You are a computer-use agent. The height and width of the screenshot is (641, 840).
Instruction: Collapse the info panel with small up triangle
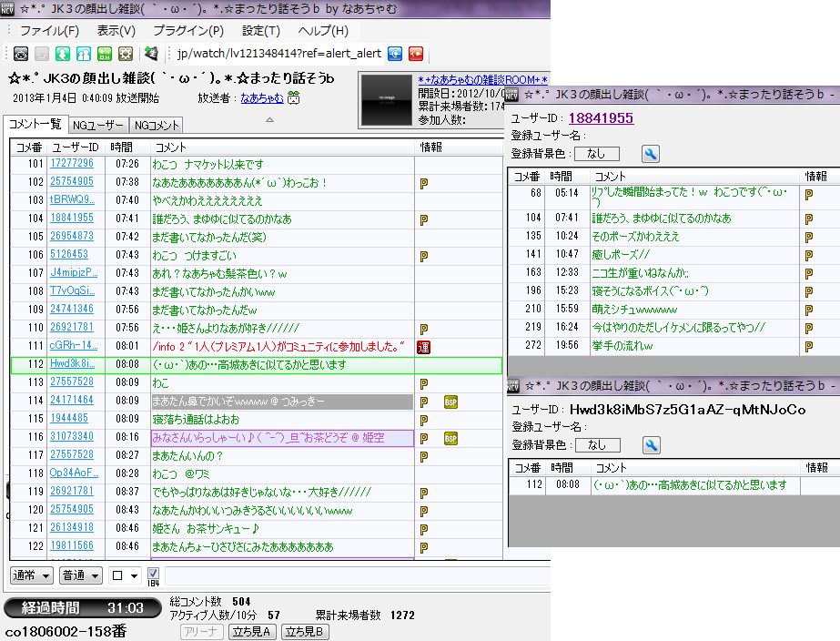(270, 119)
